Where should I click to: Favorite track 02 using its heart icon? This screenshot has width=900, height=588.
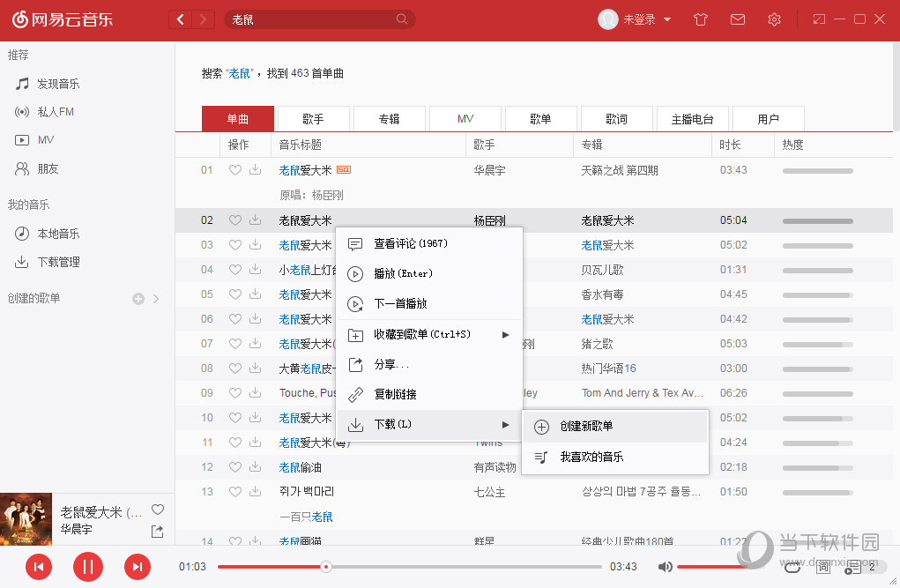click(x=234, y=220)
